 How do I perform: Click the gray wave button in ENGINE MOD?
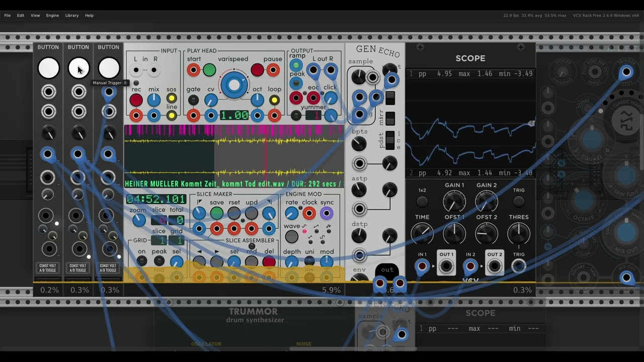pyautogui.click(x=291, y=237)
